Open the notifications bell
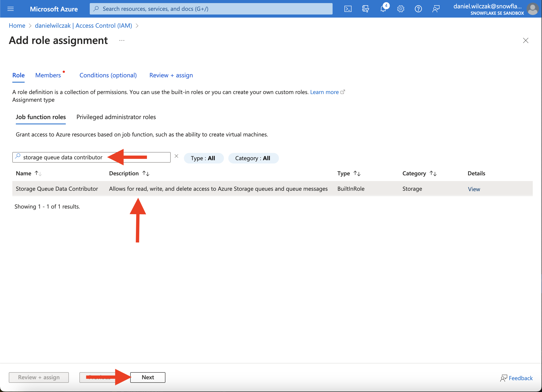542x392 pixels. pyautogui.click(x=383, y=9)
